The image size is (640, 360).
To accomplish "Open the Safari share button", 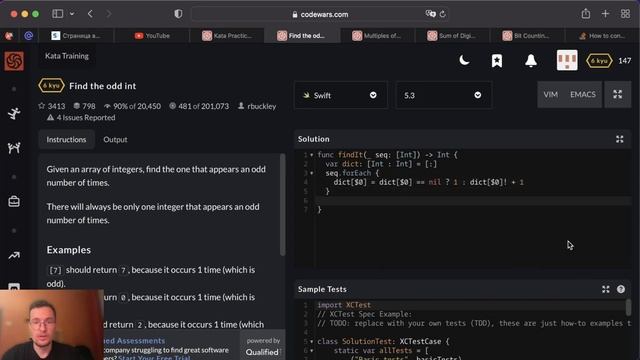I will tap(586, 13).
